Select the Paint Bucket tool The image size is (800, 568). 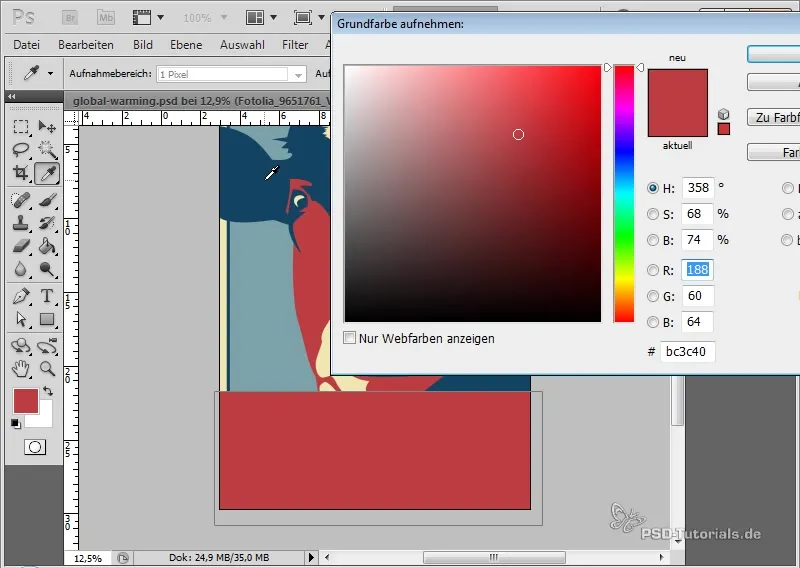click(47, 246)
